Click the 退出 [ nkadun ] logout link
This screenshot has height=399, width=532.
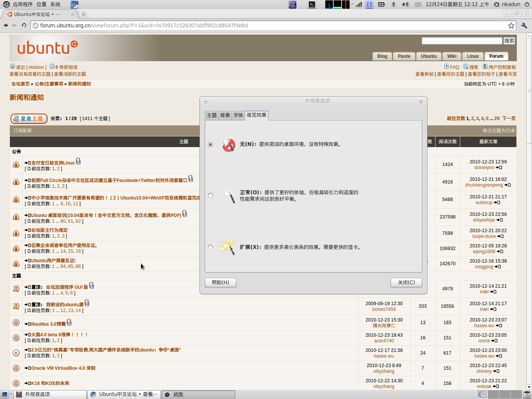click(31, 67)
